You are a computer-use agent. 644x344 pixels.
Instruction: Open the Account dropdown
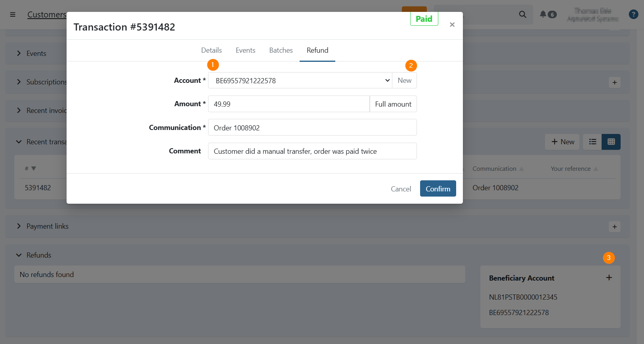300,80
